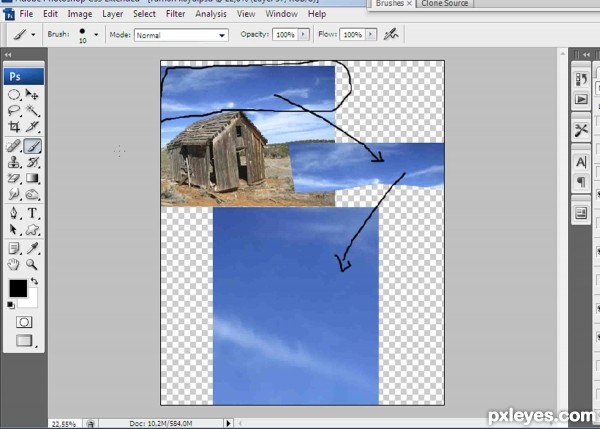
Task: Select the Healing Brush tool
Action: click(x=14, y=146)
